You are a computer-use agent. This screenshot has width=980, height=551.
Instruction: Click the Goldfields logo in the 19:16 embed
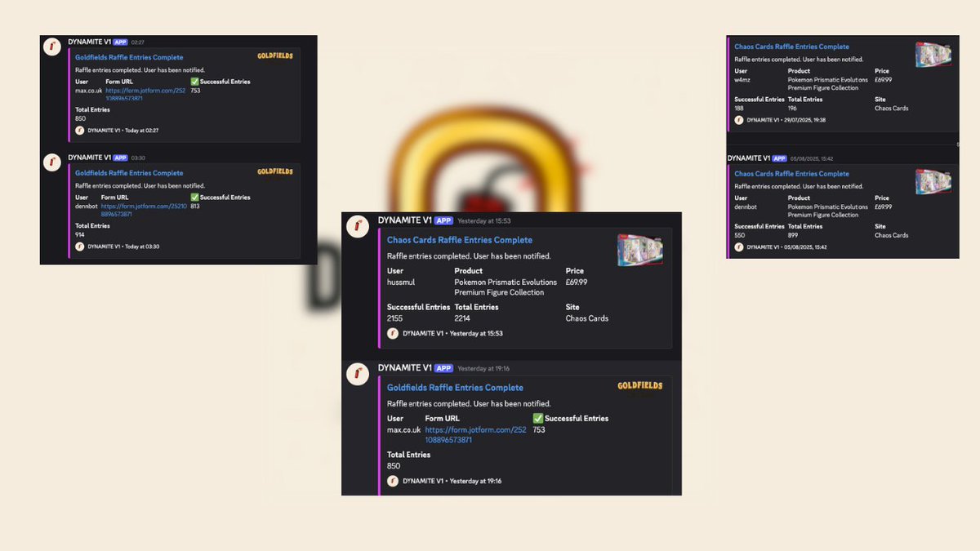(x=640, y=385)
